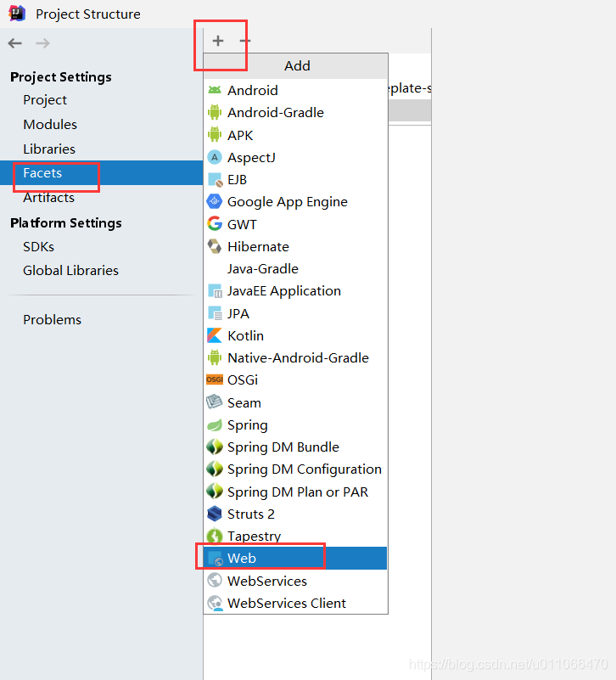Choose Spring DM Configuration entry
The width and height of the screenshot is (616, 680).
[295, 469]
